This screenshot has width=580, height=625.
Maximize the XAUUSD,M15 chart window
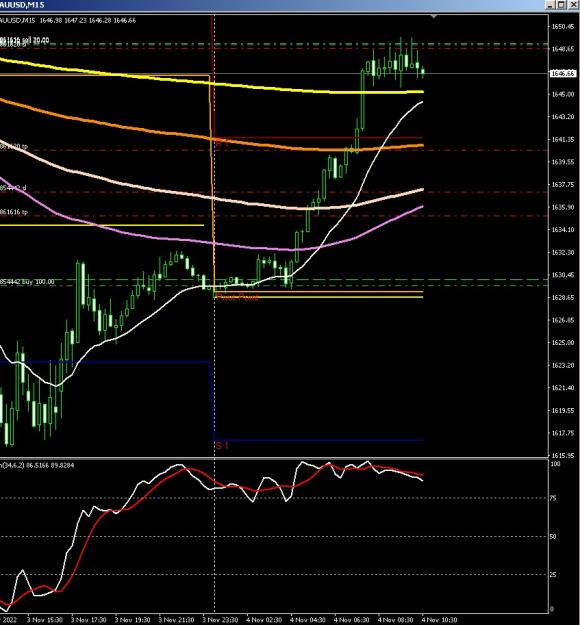pyautogui.click(x=561, y=5)
